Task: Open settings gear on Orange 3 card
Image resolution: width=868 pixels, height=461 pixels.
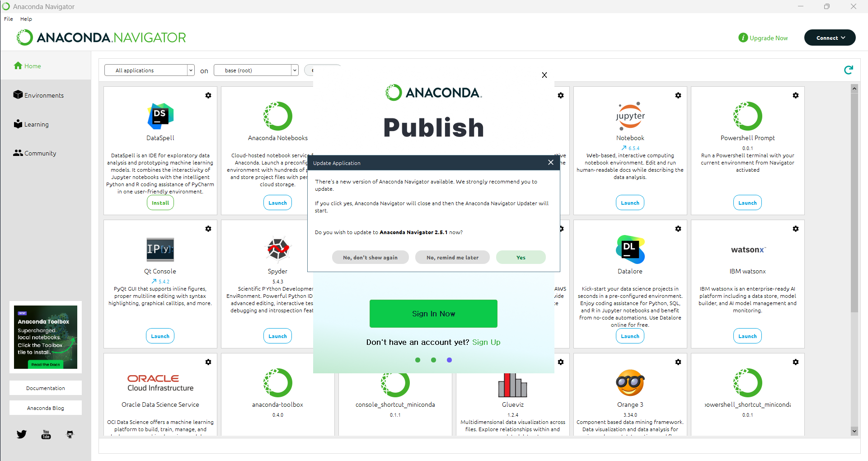Action: (x=678, y=362)
